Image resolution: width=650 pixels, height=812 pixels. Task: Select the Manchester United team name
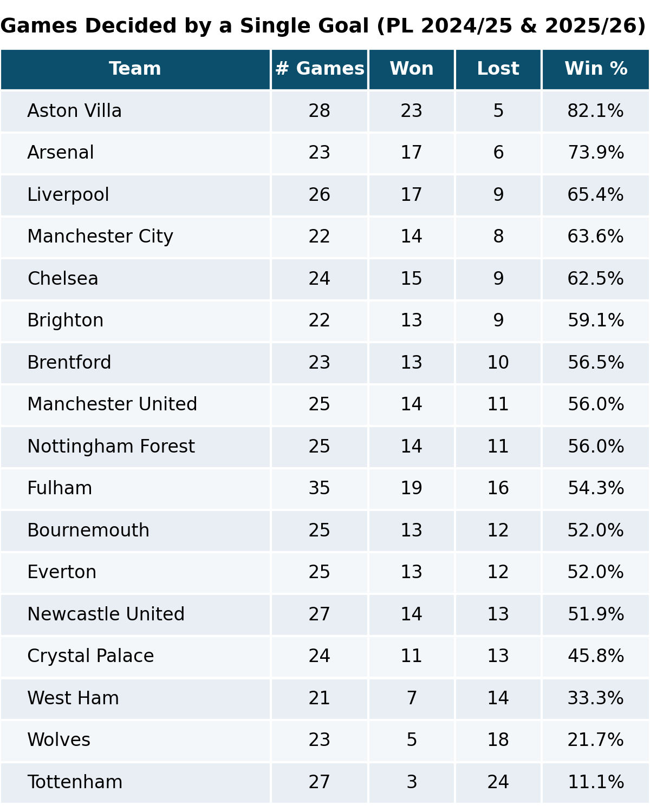tap(112, 405)
